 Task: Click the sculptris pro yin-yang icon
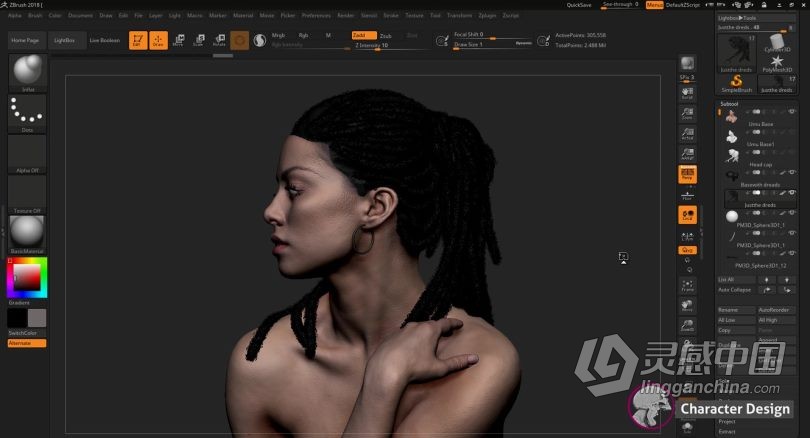point(260,40)
